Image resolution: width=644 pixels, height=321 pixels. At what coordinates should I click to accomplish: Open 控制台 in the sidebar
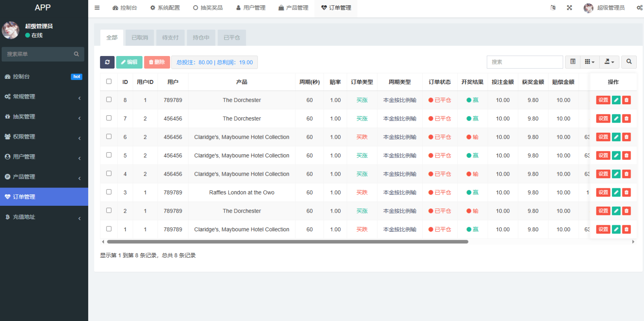(x=44, y=77)
